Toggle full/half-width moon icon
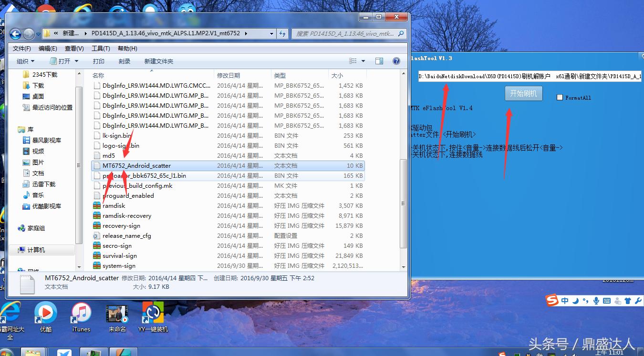The image size is (644, 356). pos(576,301)
